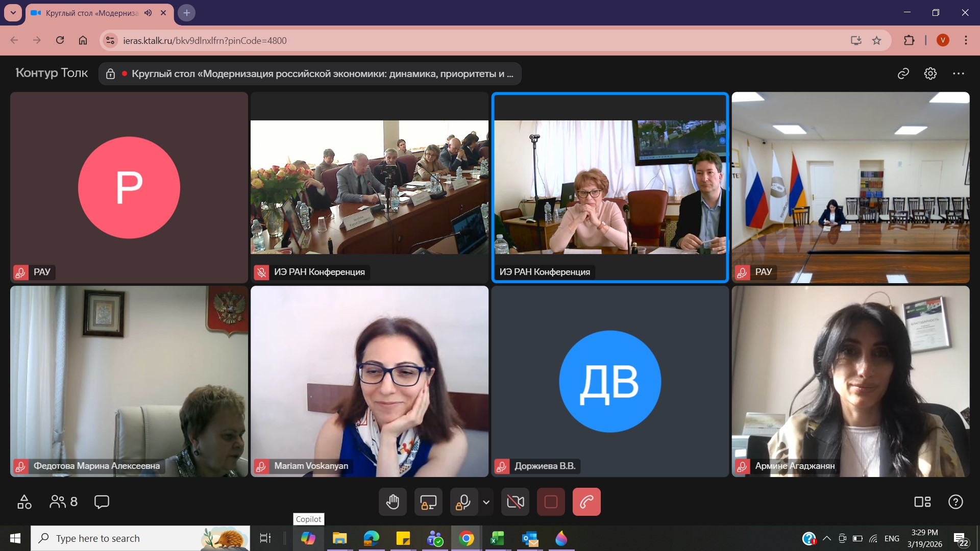Open Copilot from the taskbar

pos(308,538)
